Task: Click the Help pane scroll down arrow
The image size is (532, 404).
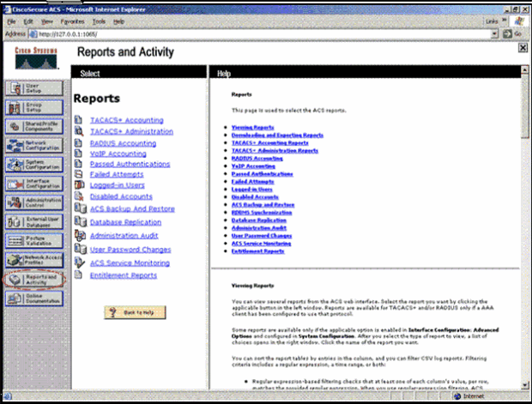Action: coord(525,385)
